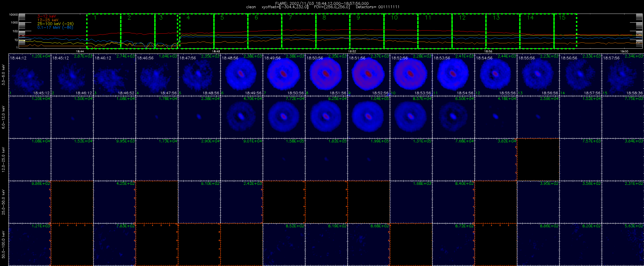Click the 12-25 keV legend entry

48,20
